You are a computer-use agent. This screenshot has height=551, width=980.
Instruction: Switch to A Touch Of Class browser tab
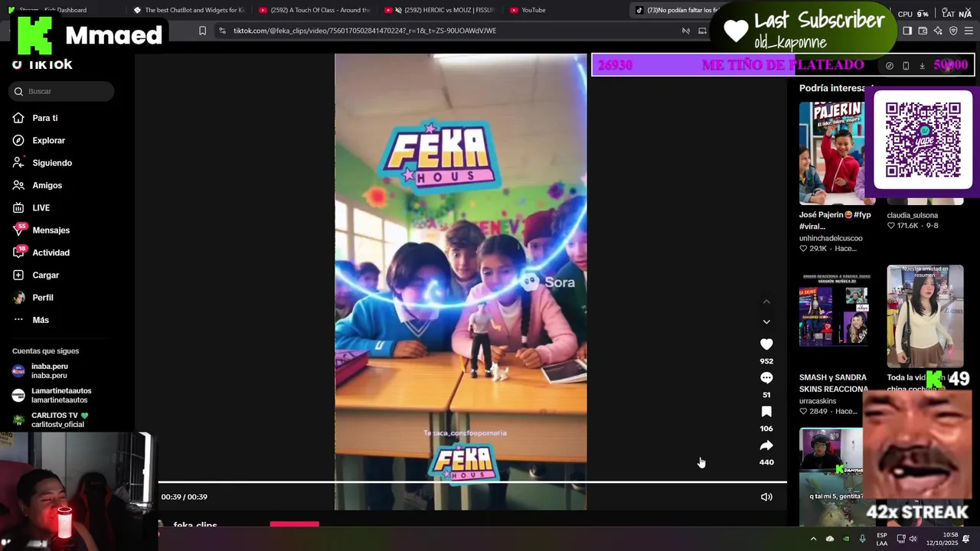(x=315, y=10)
